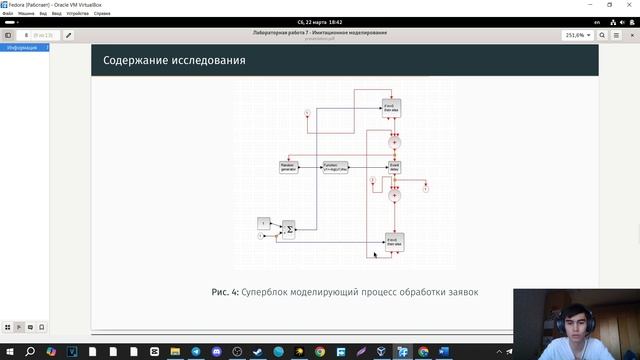Click the Рис. 4 figure caption text

345,292
